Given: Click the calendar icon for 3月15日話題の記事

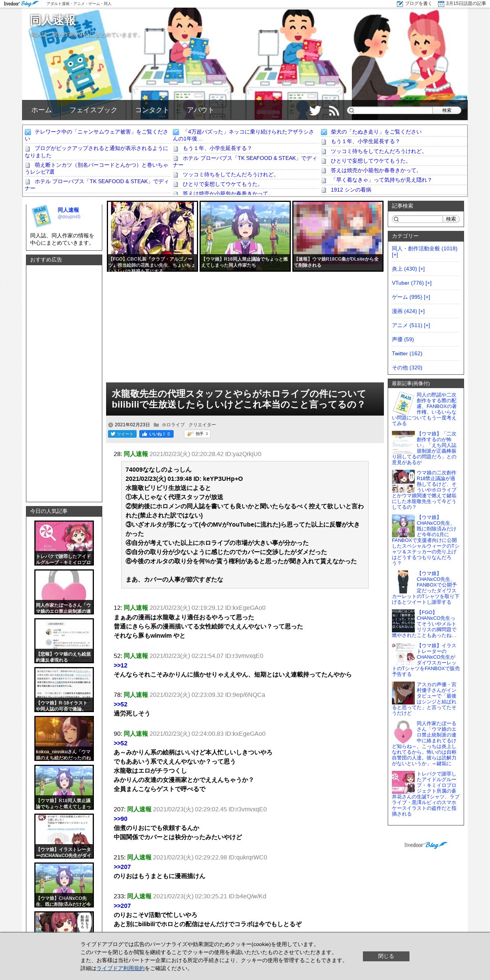Looking at the screenshot, I should coord(441,3).
